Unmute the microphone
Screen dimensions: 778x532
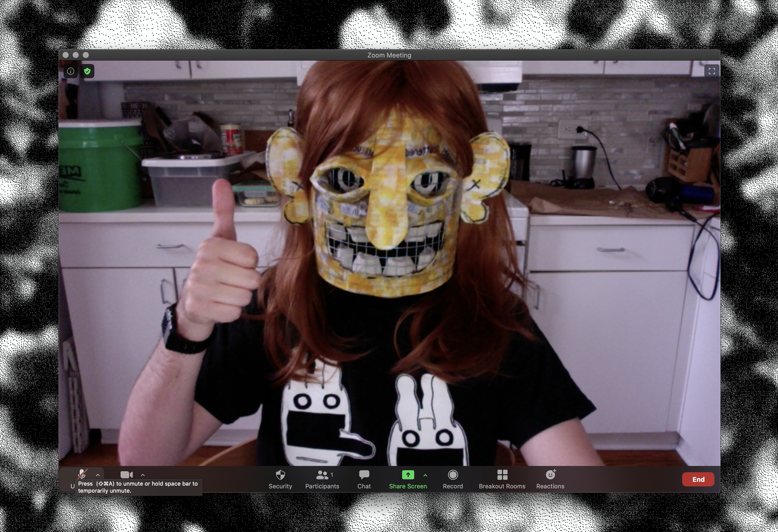[x=82, y=474]
